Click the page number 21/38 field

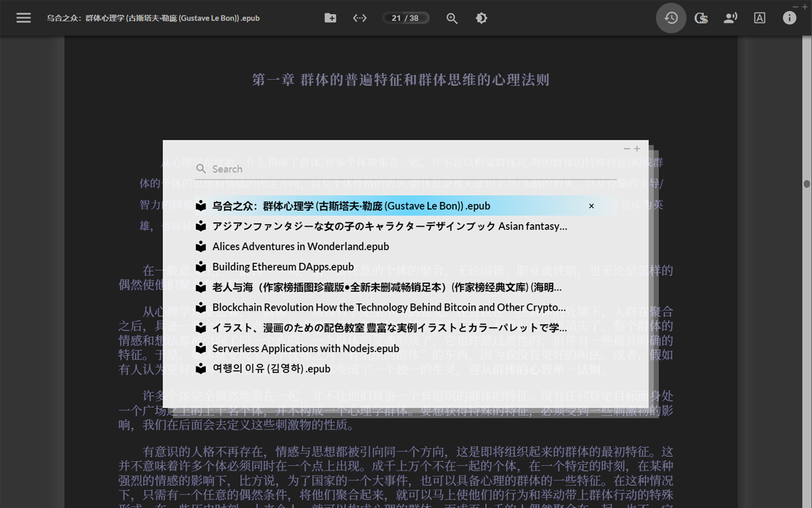coord(405,18)
